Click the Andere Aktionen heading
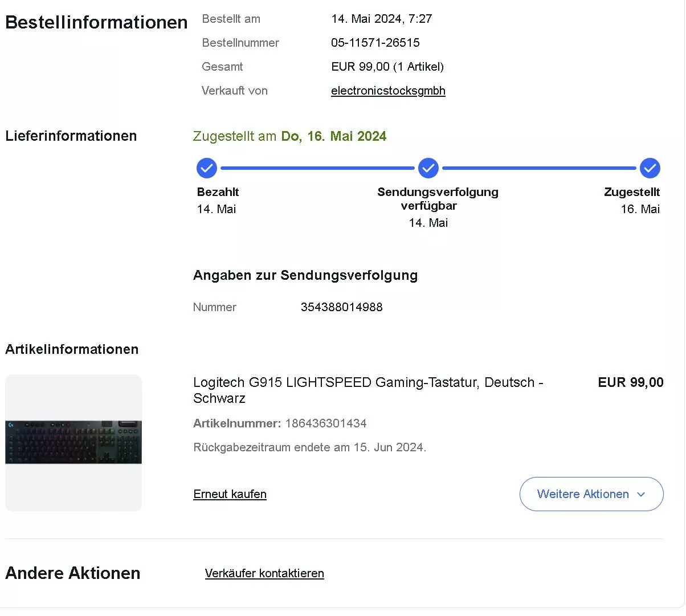The width and height of the screenshot is (686, 616). (73, 573)
